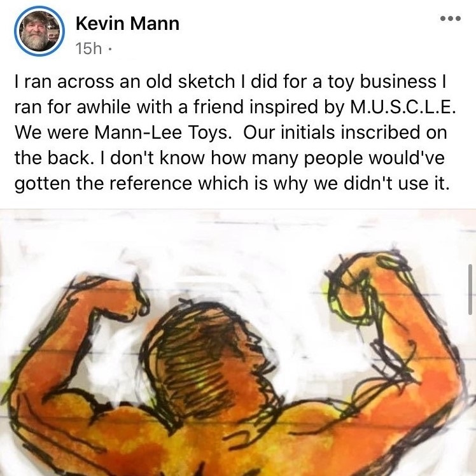Tap the last line ending "use it."

click(232, 183)
